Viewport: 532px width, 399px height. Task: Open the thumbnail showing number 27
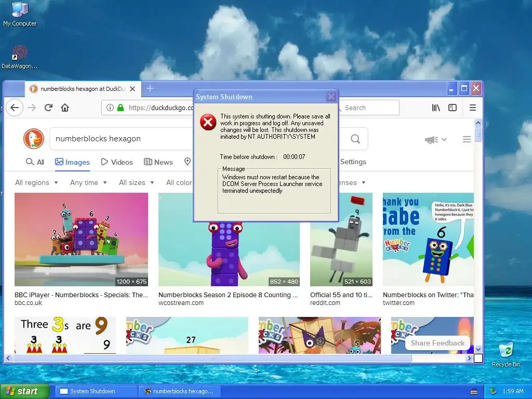[x=187, y=335]
